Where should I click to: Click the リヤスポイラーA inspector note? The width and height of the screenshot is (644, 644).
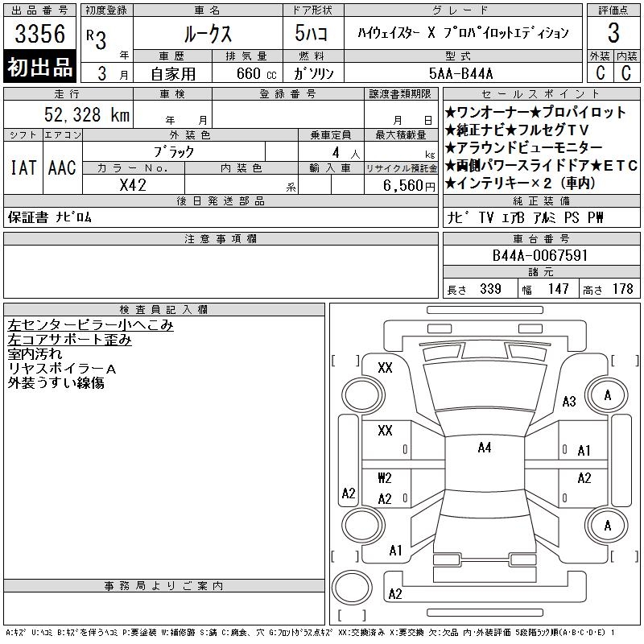coord(62,369)
